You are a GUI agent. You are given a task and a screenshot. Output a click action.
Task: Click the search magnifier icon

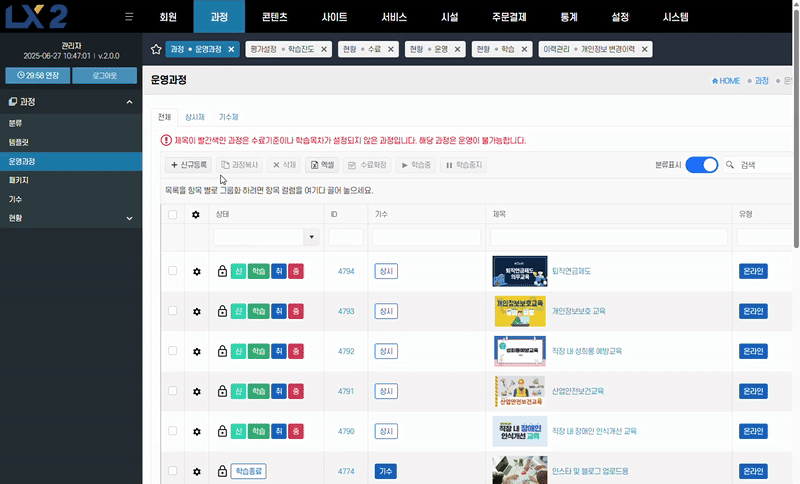click(730, 165)
